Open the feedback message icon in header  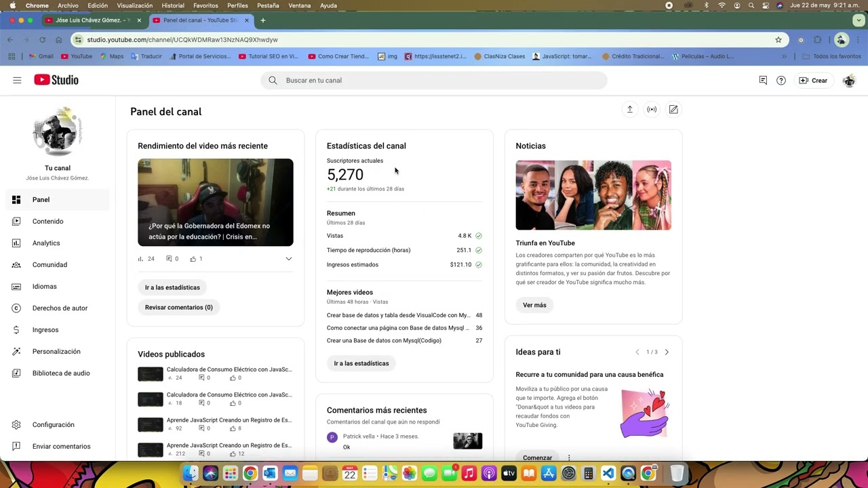(763, 80)
